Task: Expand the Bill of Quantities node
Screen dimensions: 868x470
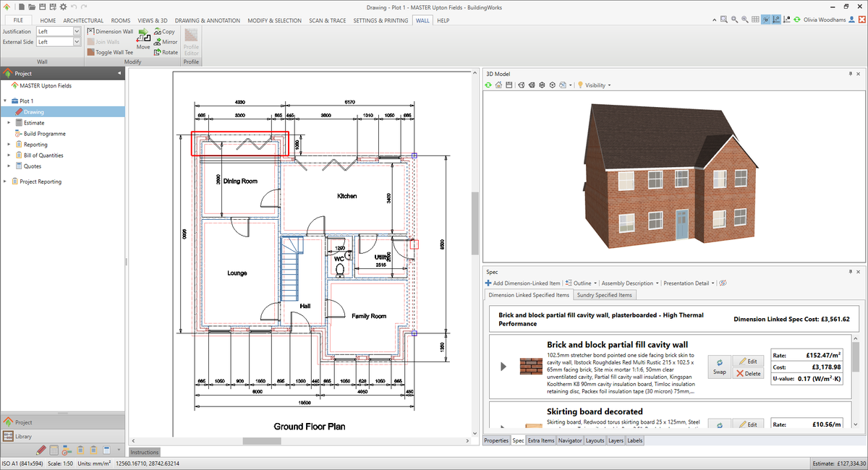Action: 9,155
